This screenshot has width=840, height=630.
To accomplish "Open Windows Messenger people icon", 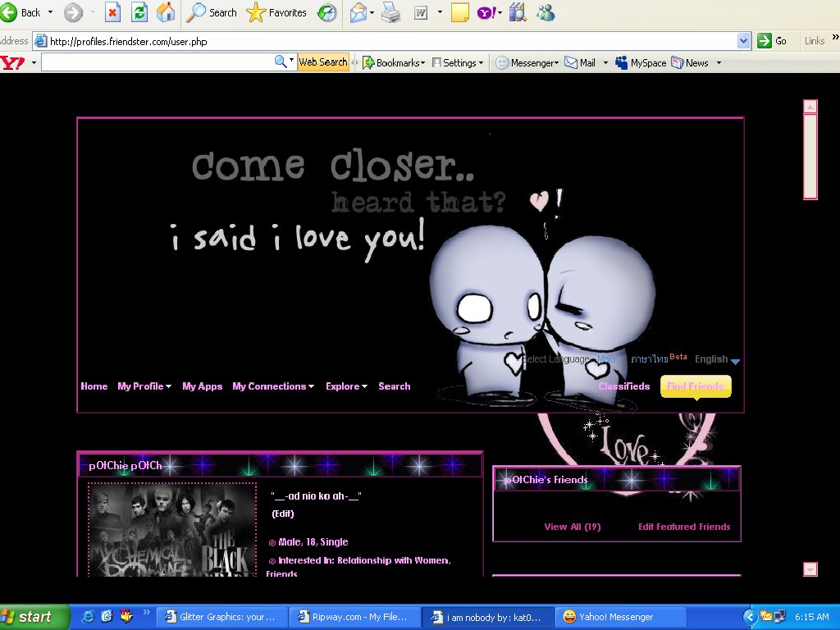I will coord(546,12).
